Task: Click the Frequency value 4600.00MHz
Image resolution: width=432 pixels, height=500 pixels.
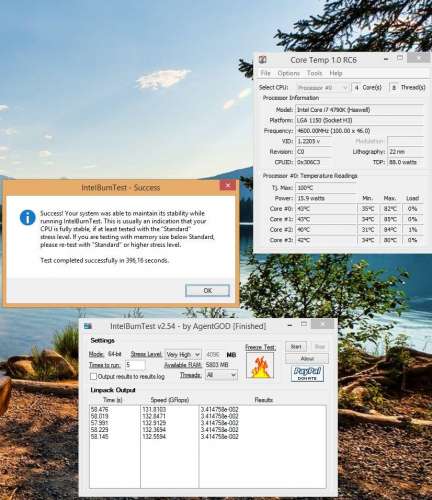Action: click(x=360, y=131)
